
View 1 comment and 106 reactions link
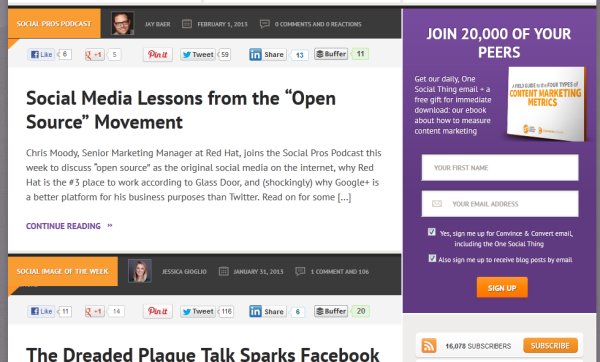pos(340,272)
